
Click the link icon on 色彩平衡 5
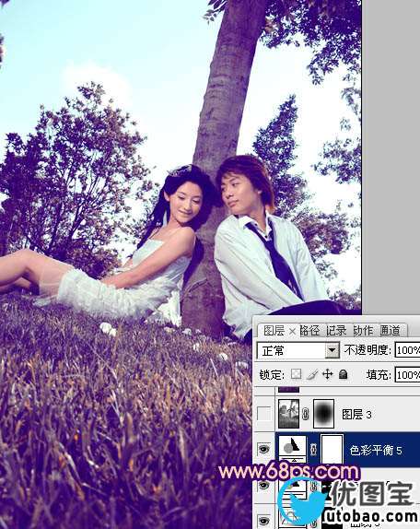point(314,450)
